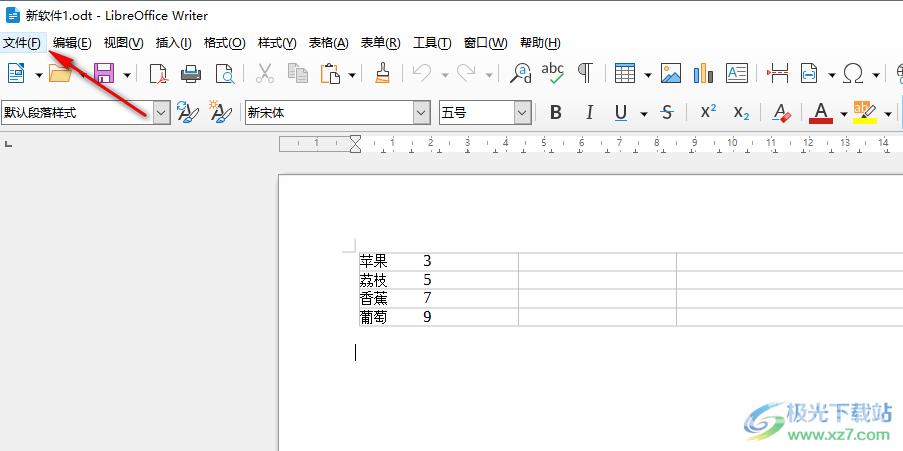Click the Paste clipboard icon
903x451 pixels.
coord(331,74)
